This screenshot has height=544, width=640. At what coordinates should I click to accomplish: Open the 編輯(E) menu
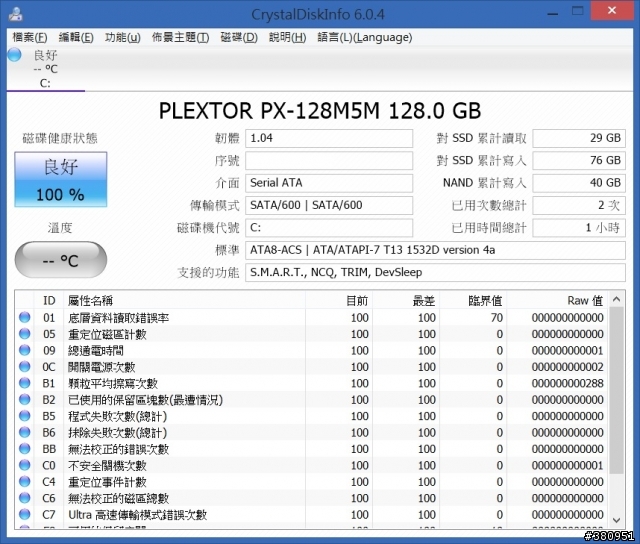[x=76, y=38]
